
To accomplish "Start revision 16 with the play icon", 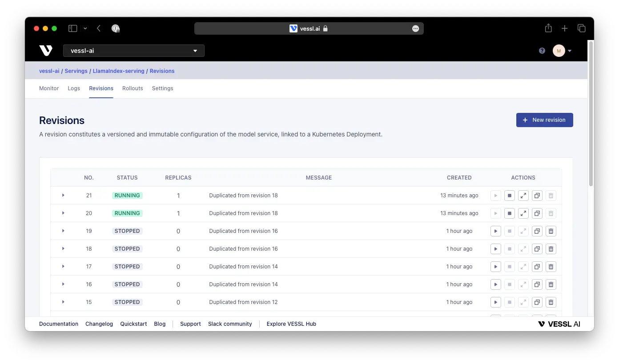I will click(496, 284).
